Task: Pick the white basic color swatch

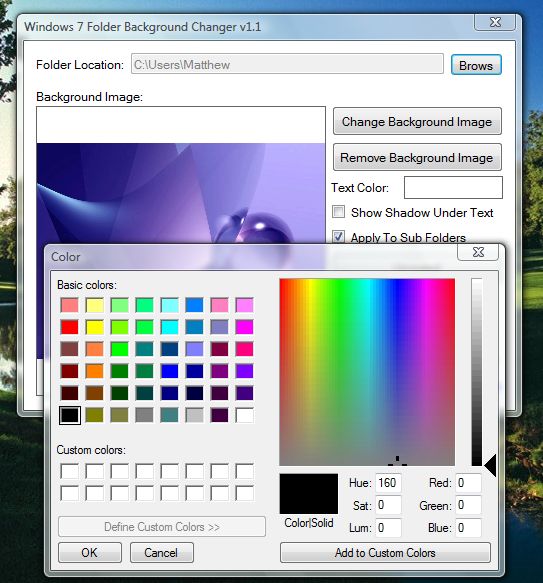Action: click(x=244, y=415)
